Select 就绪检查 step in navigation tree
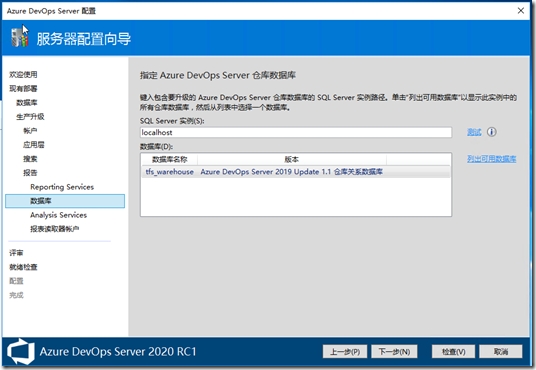Image resolution: width=536 pixels, height=370 pixels. coord(23,267)
